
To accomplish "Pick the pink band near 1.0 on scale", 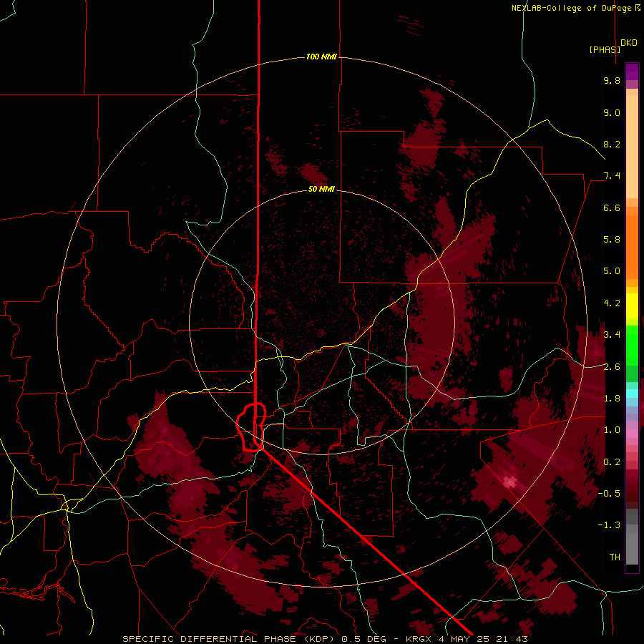I will [632, 434].
